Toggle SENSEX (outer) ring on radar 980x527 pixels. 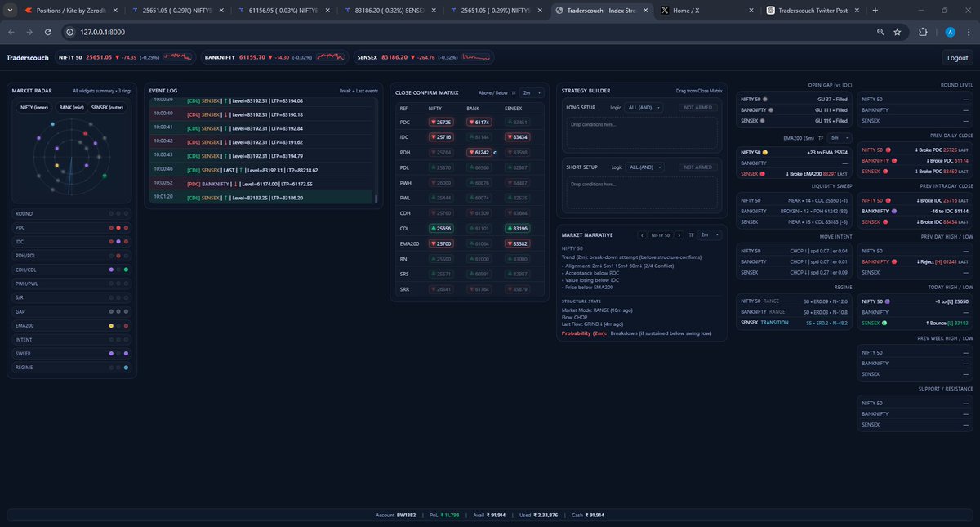coord(108,108)
